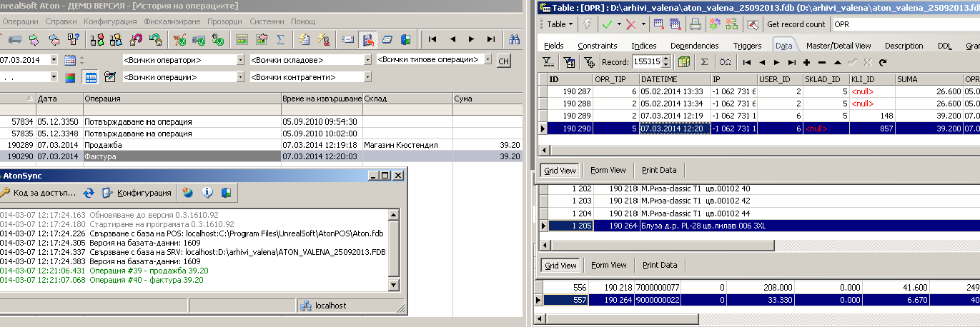
Task: Click the color swatch icon beside date field
Action: pyautogui.click(x=70, y=77)
